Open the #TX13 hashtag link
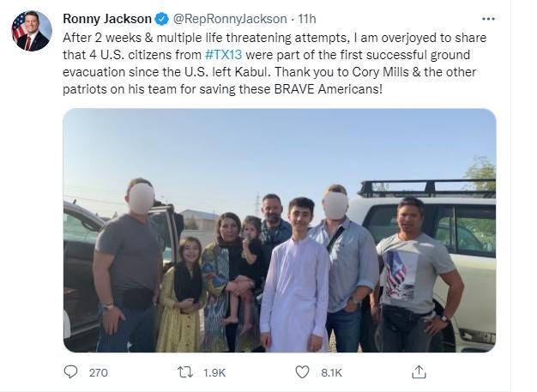537x392 pixels. click(x=223, y=55)
